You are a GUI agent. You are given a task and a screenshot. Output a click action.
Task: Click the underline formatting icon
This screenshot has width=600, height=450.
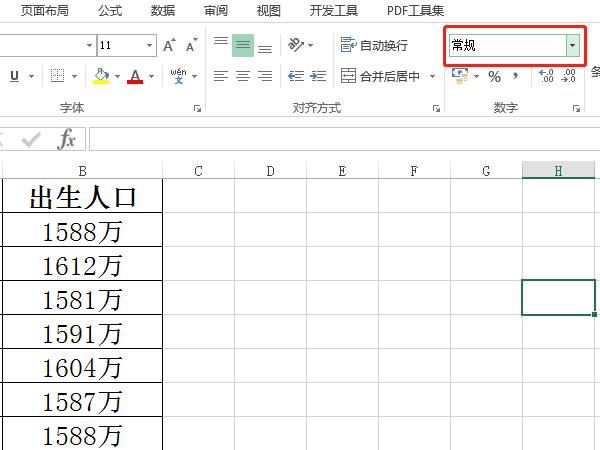click(14, 76)
